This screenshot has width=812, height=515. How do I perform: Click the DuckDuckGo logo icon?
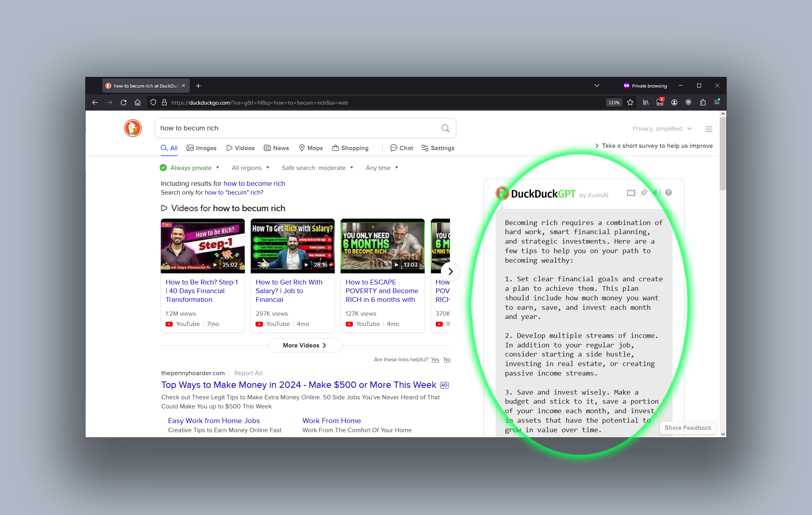click(133, 128)
